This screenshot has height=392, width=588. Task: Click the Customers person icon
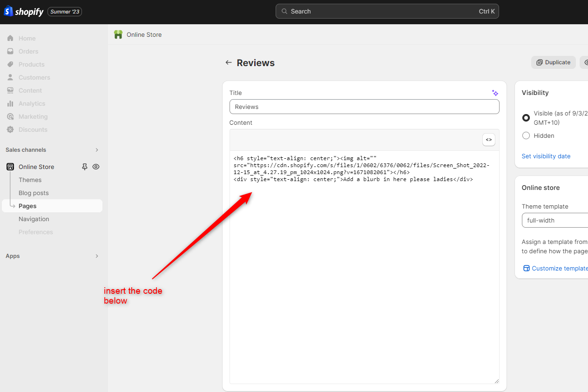click(x=10, y=77)
